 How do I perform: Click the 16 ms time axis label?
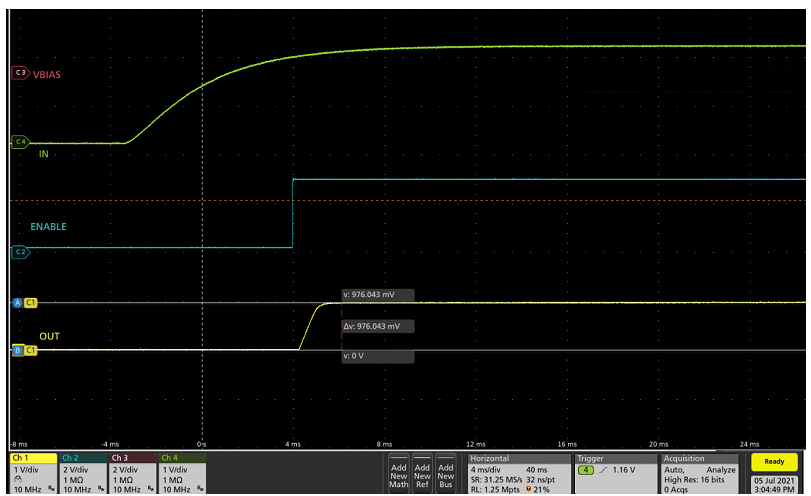(567, 444)
